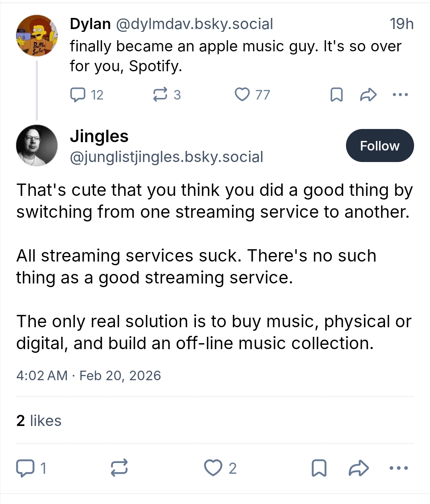Reply to Dylan's apple music post

pyautogui.click(x=78, y=95)
